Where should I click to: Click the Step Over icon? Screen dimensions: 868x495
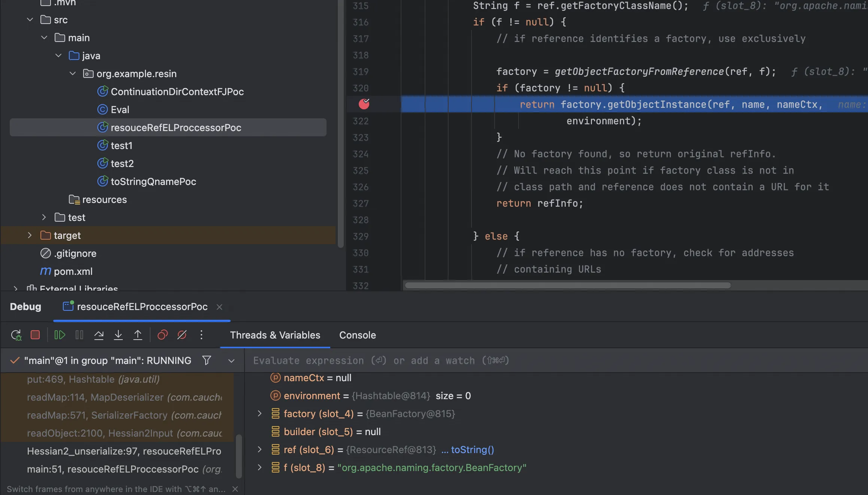tap(99, 335)
